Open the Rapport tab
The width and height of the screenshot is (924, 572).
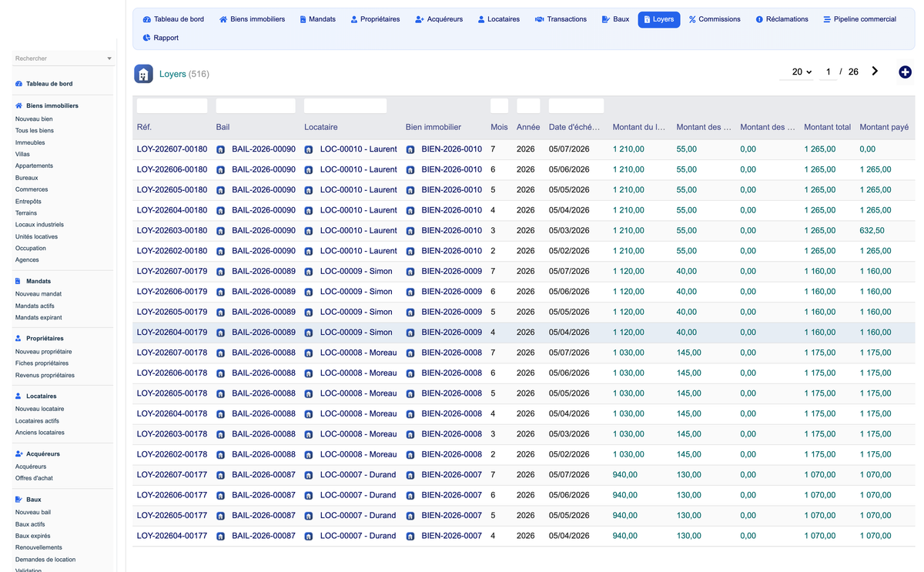[x=160, y=38]
